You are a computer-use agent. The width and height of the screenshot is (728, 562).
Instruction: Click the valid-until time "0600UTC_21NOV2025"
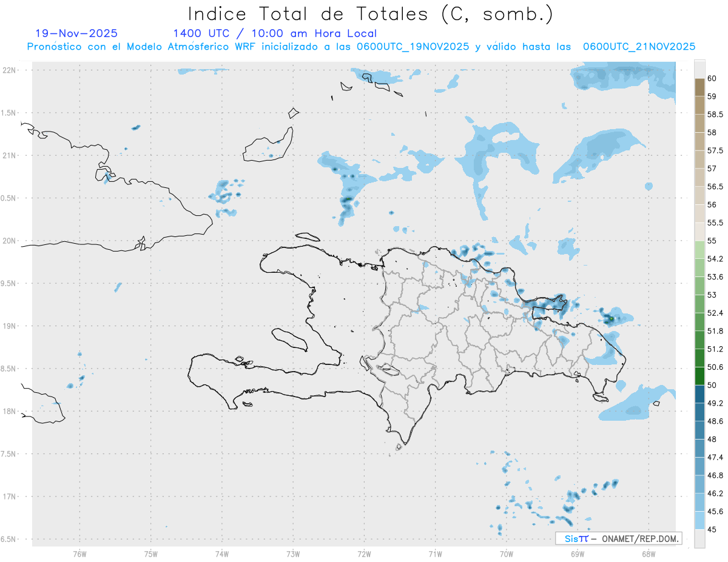tap(639, 46)
